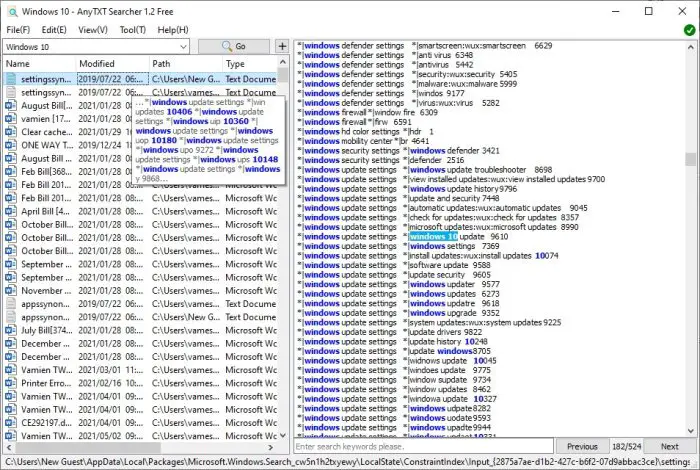The height and width of the screenshot is (470, 700).
Task: Click file list horizontal scroll left arrow
Action: tap(8, 447)
